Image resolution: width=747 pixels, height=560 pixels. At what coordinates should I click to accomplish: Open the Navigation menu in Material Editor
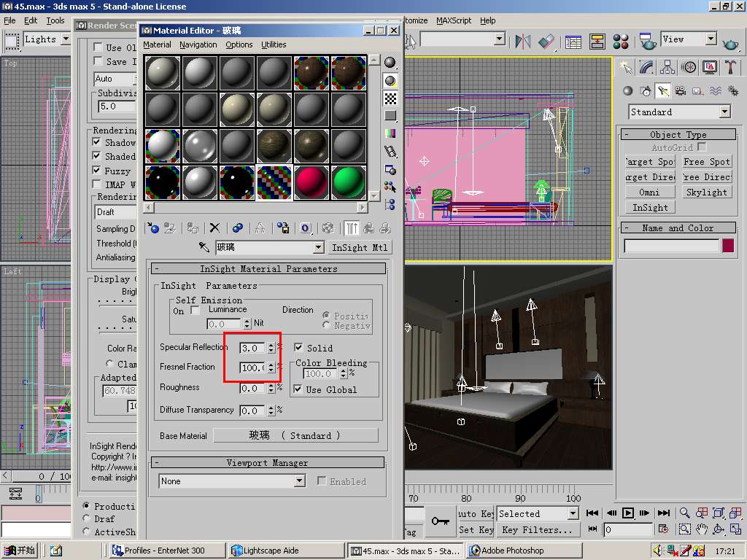[198, 44]
